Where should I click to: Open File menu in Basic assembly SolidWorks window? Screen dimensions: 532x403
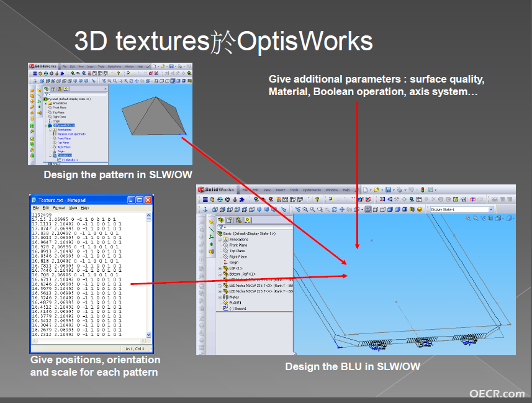click(x=245, y=190)
